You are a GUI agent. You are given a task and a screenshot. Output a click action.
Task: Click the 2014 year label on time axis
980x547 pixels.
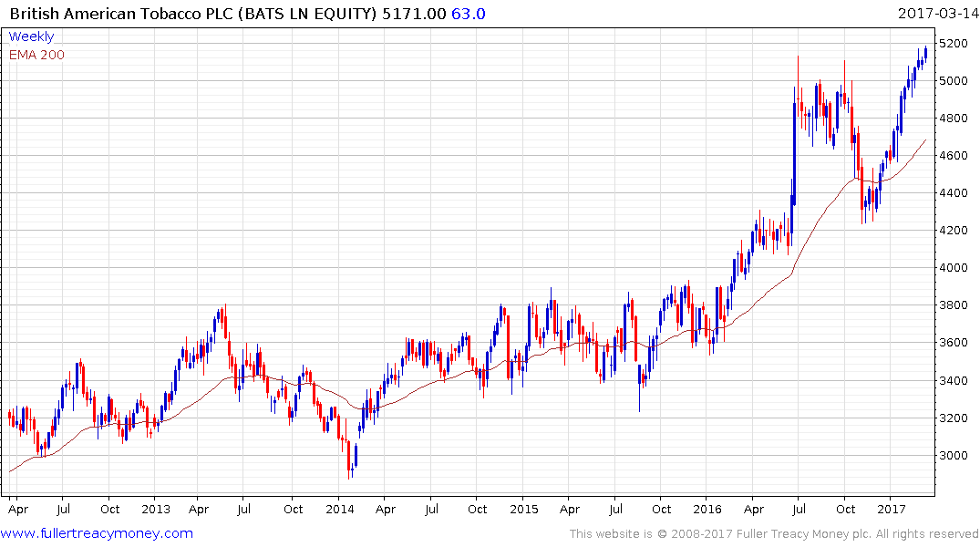[x=339, y=509]
